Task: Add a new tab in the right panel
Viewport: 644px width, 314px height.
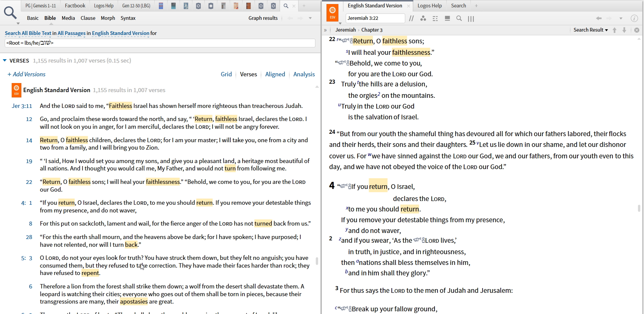Action: pos(476,6)
